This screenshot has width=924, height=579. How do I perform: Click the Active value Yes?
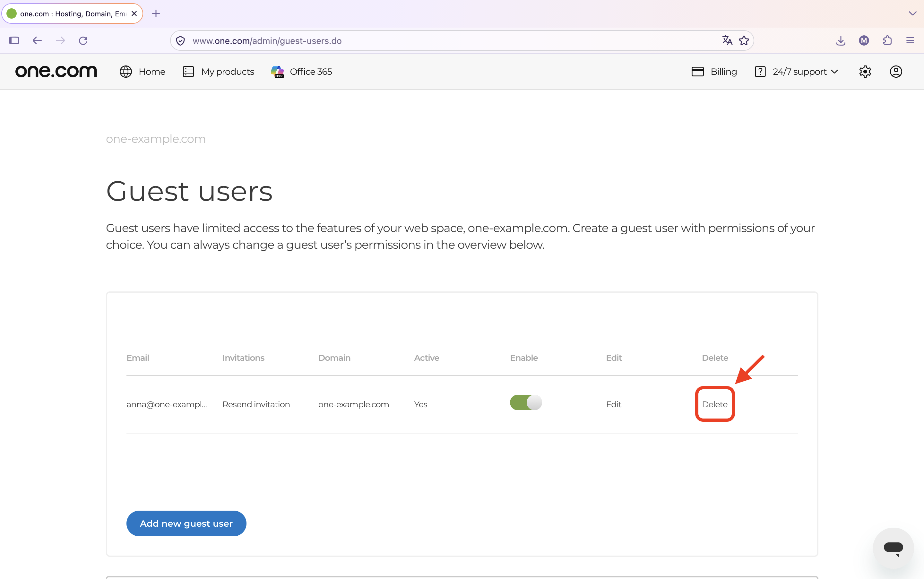pos(420,404)
